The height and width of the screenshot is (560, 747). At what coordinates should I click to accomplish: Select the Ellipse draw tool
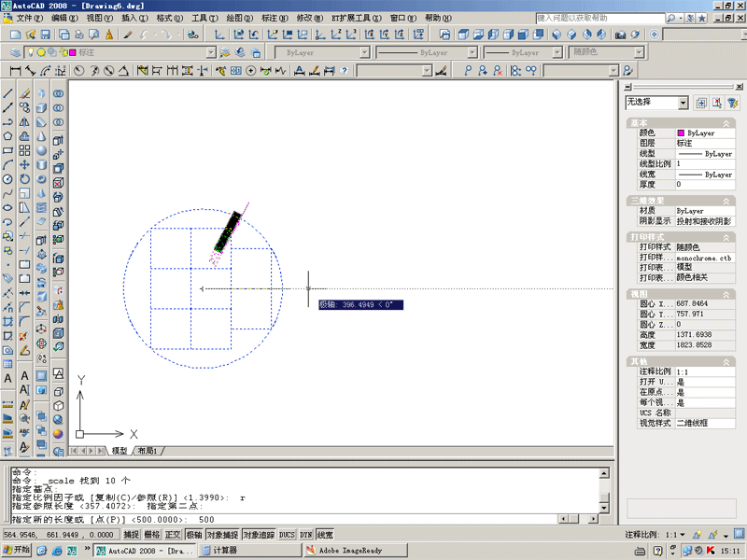7,207
